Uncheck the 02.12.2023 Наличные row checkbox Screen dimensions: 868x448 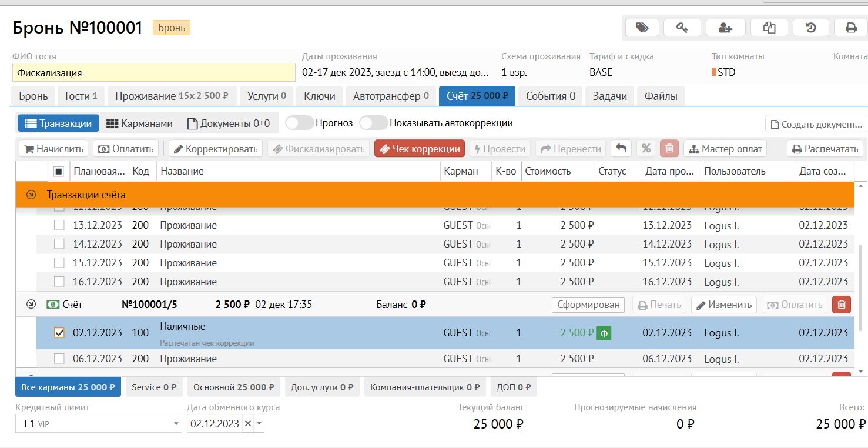(x=59, y=333)
